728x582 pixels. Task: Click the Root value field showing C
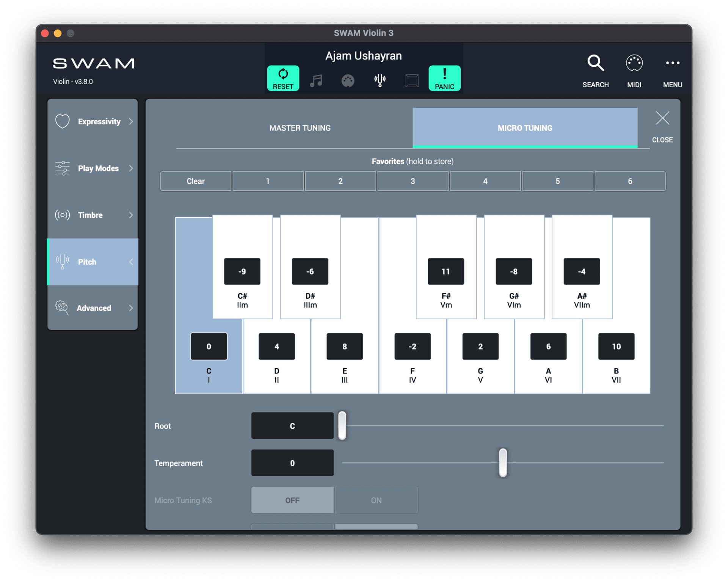point(292,425)
